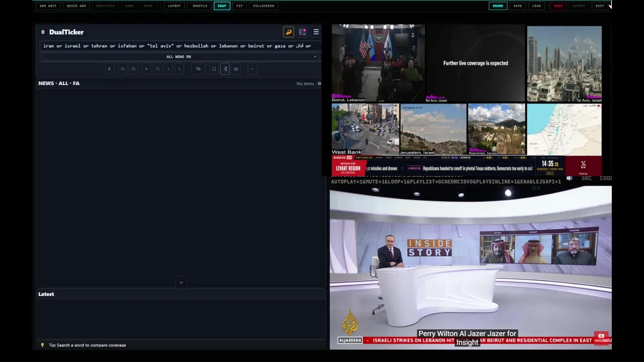Select the 1h time range button

click(x=198, y=69)
